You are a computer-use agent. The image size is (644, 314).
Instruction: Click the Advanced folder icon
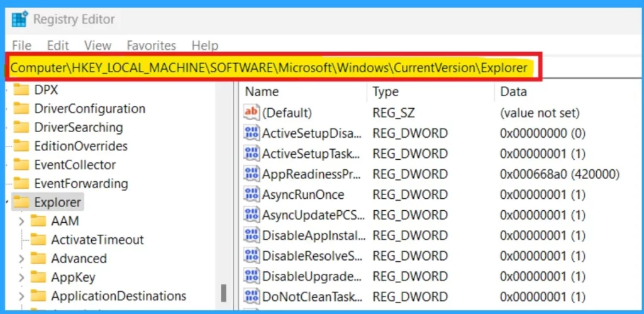[x=38, y=259]
